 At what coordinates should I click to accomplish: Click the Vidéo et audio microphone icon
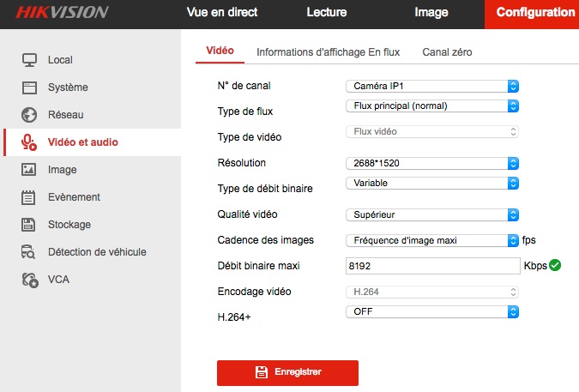pos(30,142)
